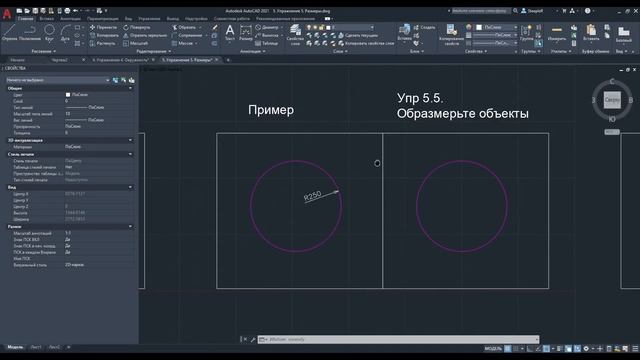Click the help search input field
This screenshot has height=360, width=640.
pos(481,11)
